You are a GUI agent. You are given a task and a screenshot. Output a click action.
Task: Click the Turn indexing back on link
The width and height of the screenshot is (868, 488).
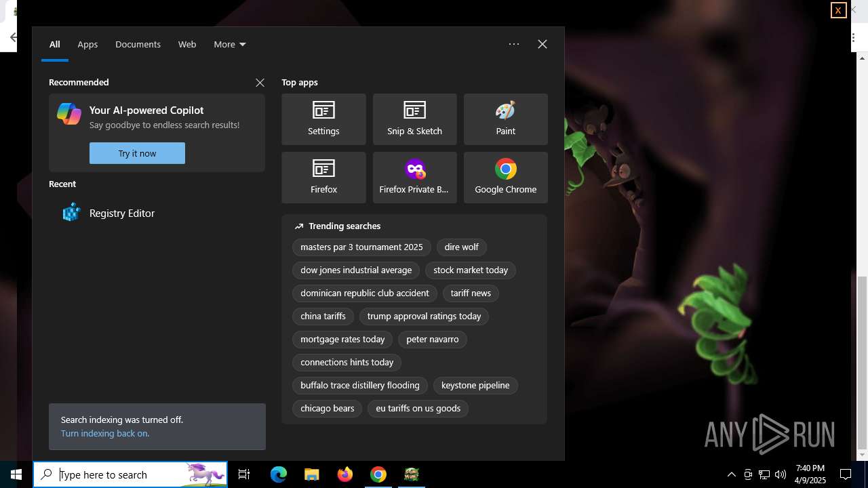pos(105,433)
